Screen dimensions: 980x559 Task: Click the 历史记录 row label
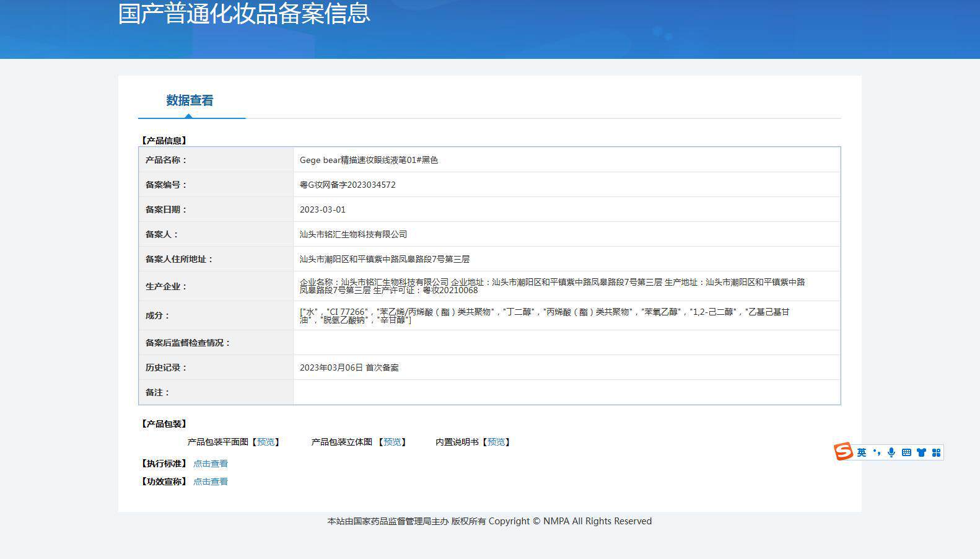[x=166, y=368]
